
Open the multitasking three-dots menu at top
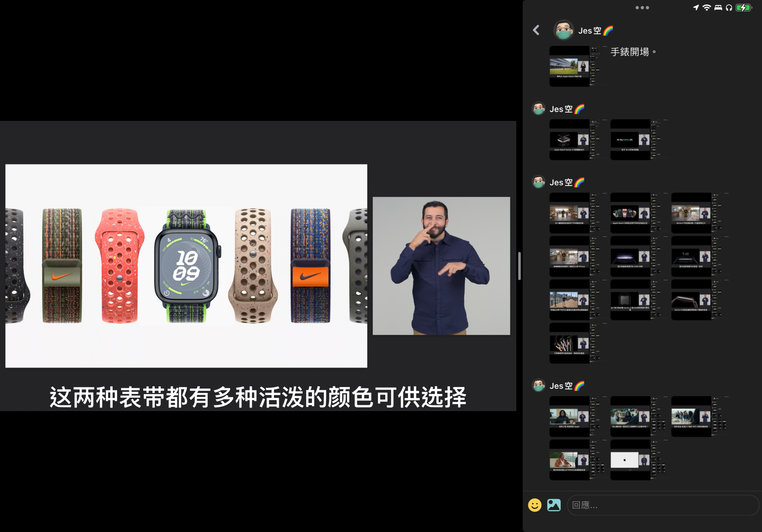[x=642, y=7]
